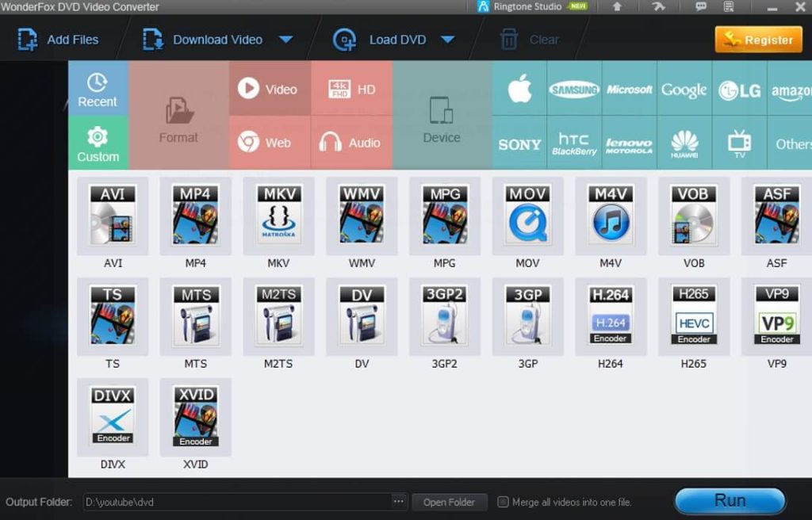This screenshot has height=520, width=812.
Task: Enable Merge all videos into one file
Action: pyautogui.click(x=503, y=502)
